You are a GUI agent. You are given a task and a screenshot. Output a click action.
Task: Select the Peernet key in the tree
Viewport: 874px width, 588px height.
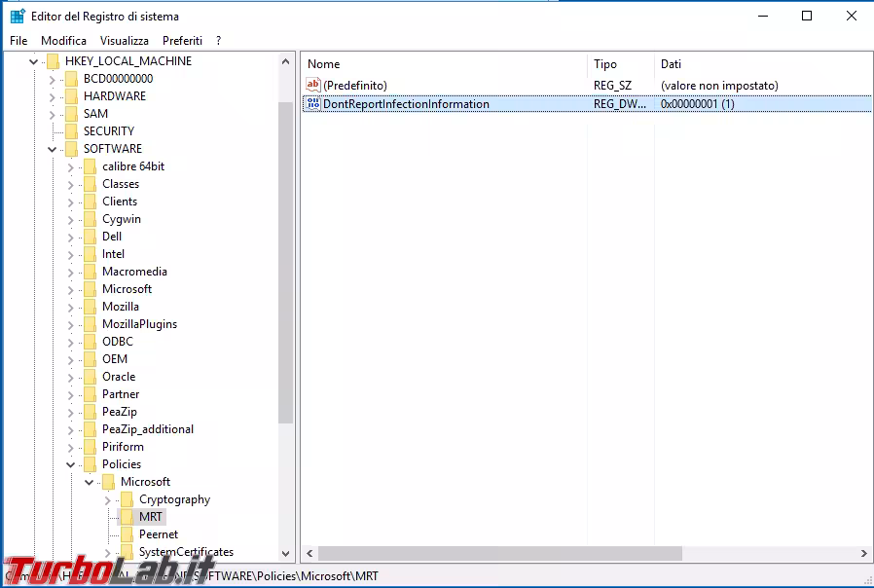click(x=158, y=534)
